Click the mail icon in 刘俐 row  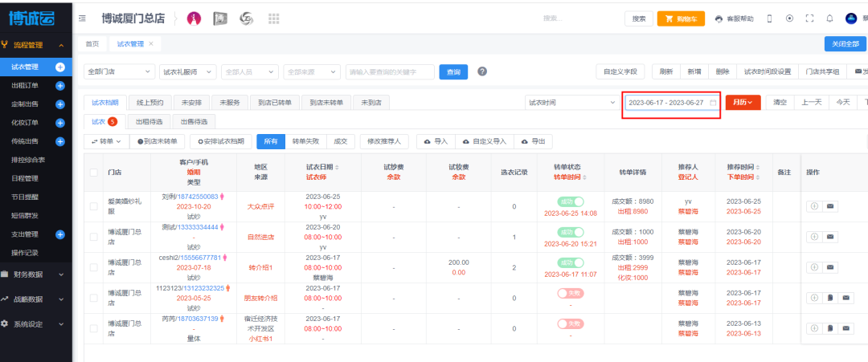click(829, 206)
